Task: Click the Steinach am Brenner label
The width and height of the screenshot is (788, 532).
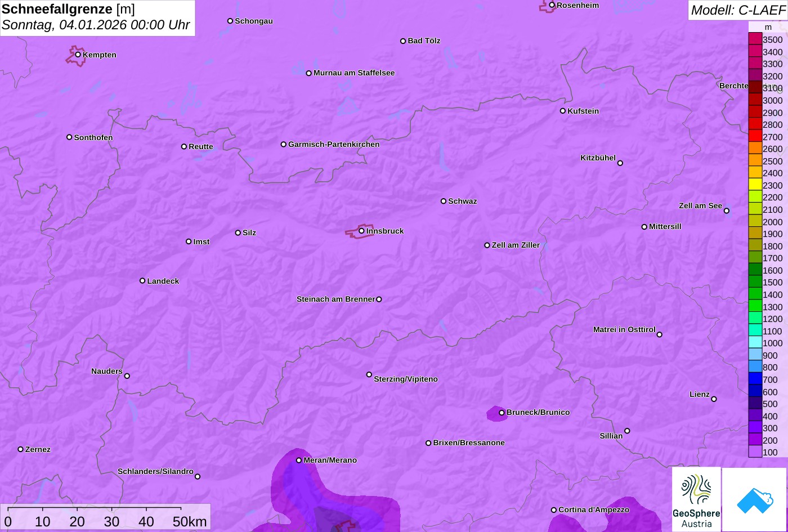Action: pyautogui.click(x=335, y=299)
